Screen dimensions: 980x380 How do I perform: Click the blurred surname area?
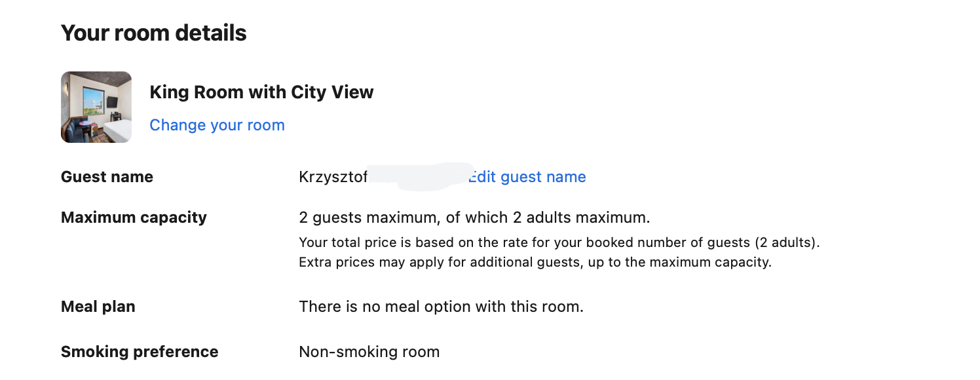(x=419, y=177)
